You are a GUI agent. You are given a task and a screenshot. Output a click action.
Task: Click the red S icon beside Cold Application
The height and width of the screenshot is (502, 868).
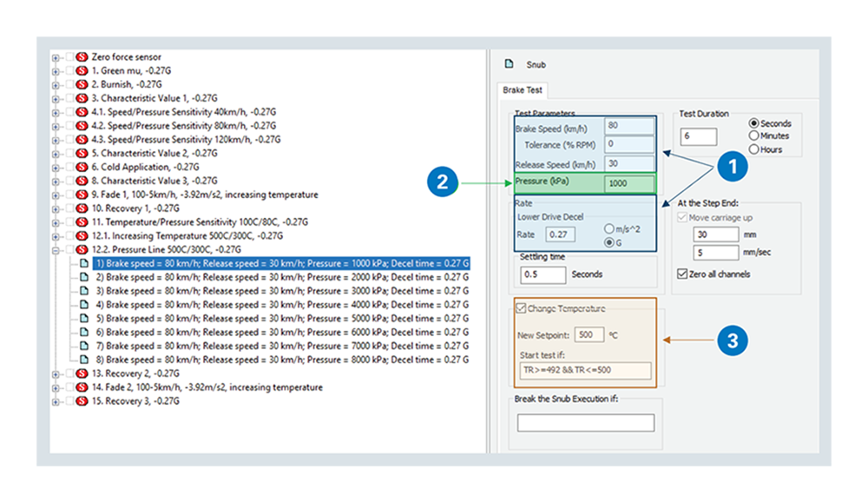(82, 167)
